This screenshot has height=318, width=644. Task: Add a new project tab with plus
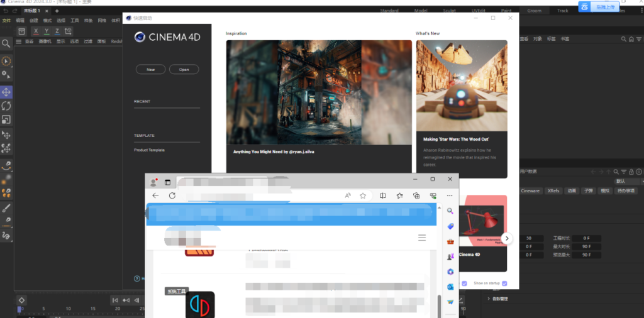(x=57, y=11)
